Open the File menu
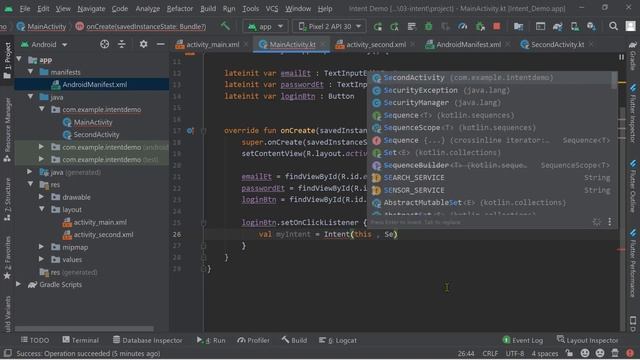Viewport: 640px width, 360px height. click(x=24, y=8)
